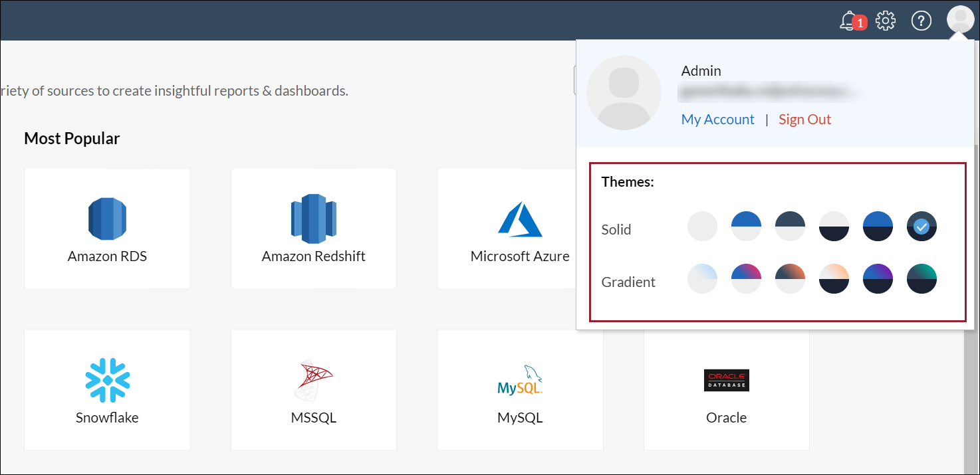Click the help question mark icon
The height and width of the screenshot is (475, 980).
tap(921, 21)
